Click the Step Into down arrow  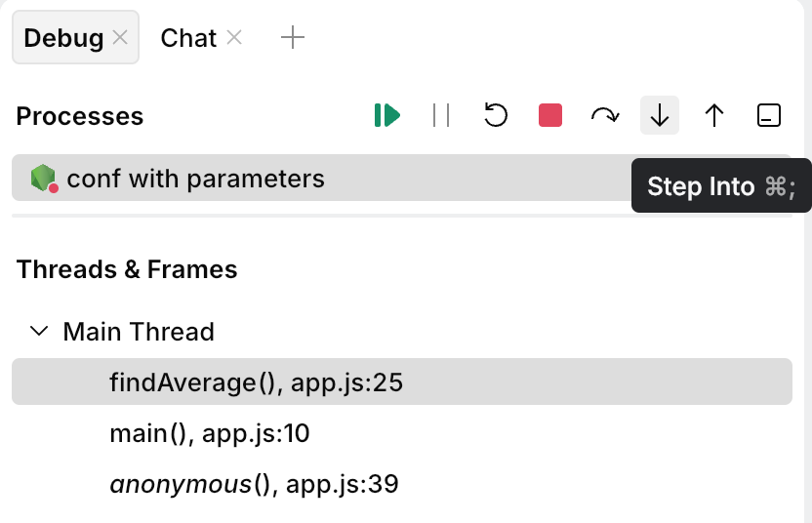[x=660, y=116]
